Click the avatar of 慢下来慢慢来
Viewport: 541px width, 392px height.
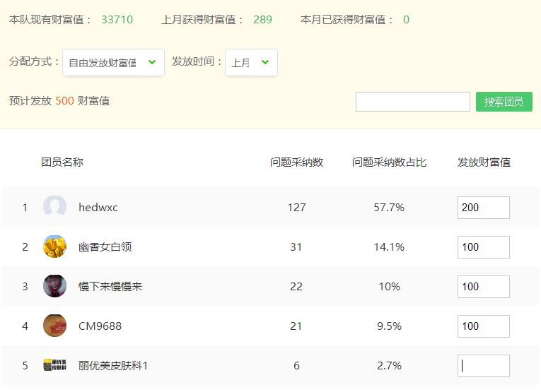[x=55, y=286]
